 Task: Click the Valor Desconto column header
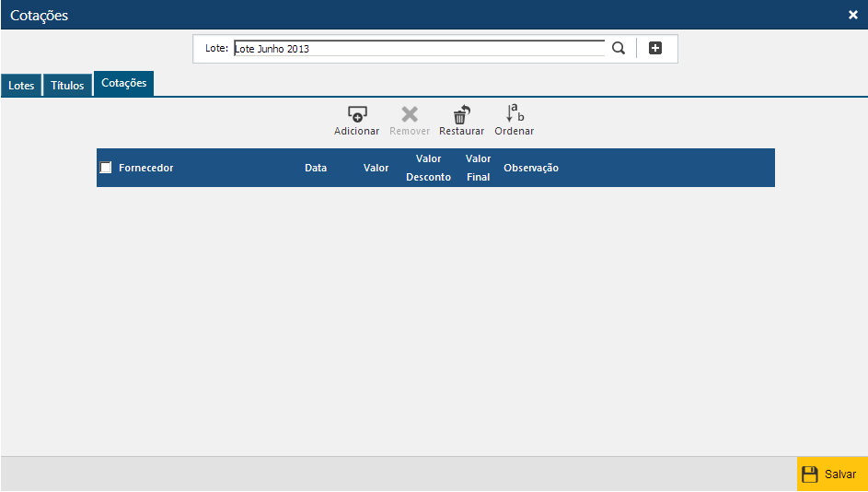tap(428, 168)
